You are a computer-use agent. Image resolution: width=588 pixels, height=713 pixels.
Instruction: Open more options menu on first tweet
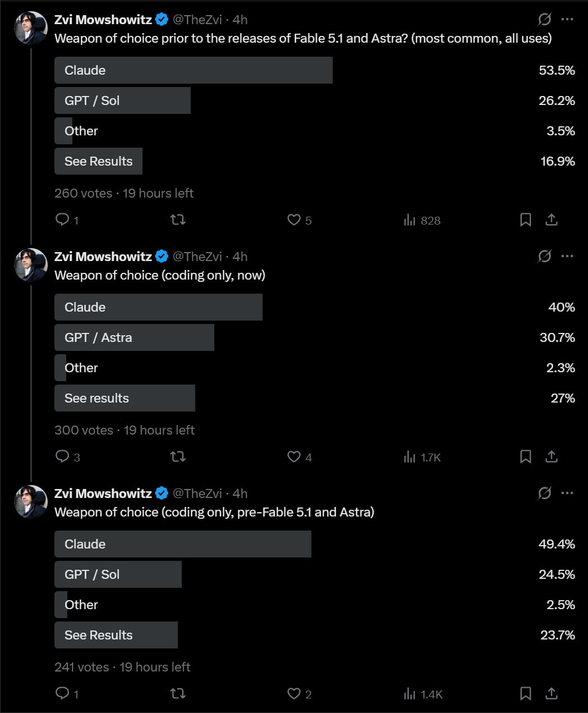click(567, 19)
